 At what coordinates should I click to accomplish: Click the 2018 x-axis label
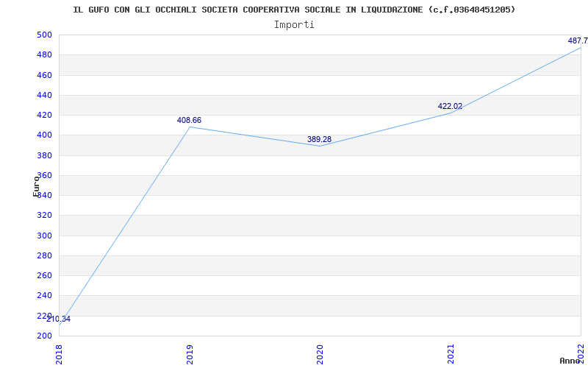click(60, 354)
